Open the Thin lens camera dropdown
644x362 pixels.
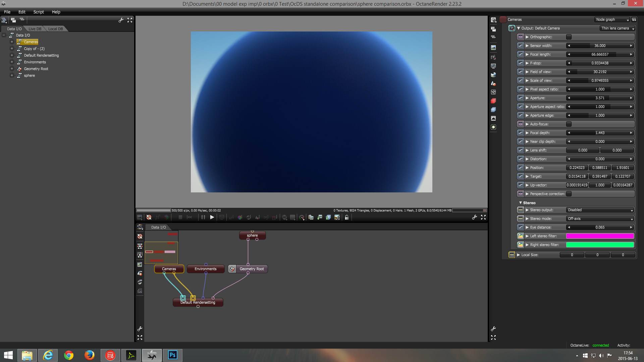click(x=618, y=28)
